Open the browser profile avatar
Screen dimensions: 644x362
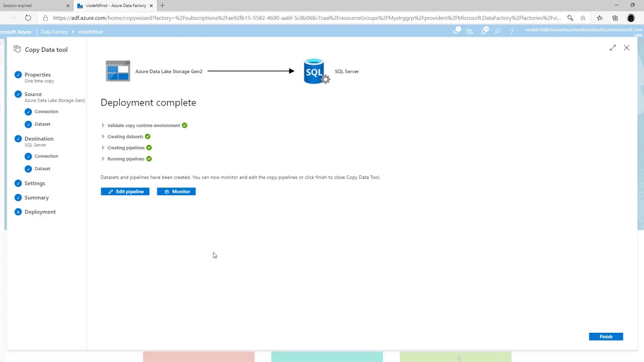(x=631, y=18)
